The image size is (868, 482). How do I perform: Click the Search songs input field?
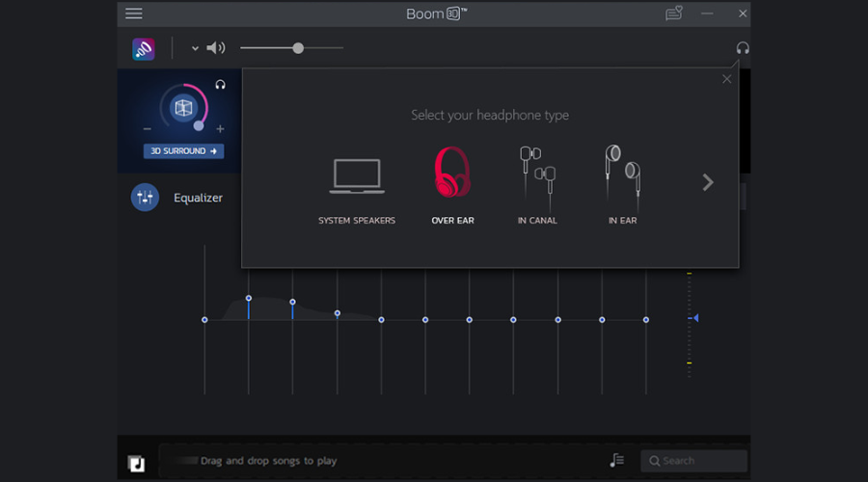[693, 461]
